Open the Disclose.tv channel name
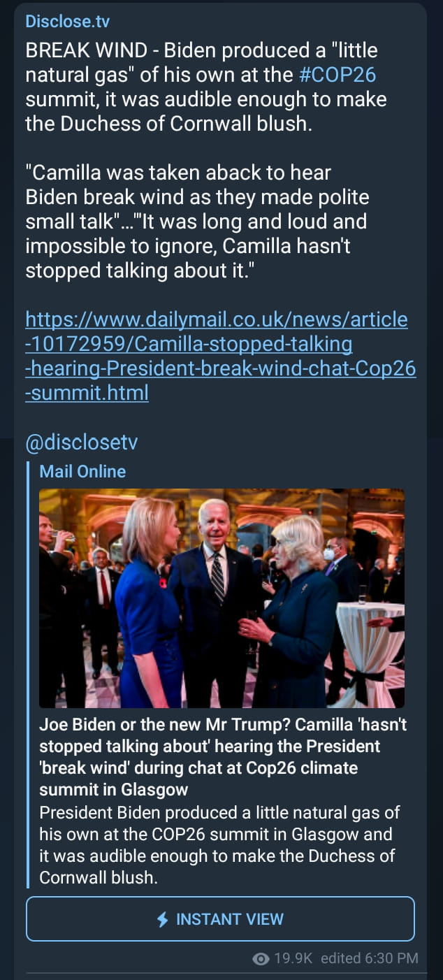443x980 pixels. (67, 21)
